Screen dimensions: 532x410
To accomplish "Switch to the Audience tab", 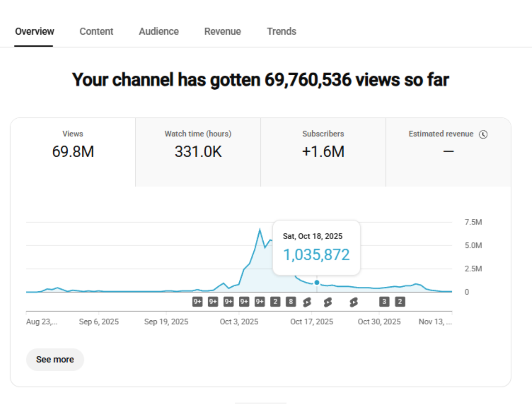I will (159, 31).
